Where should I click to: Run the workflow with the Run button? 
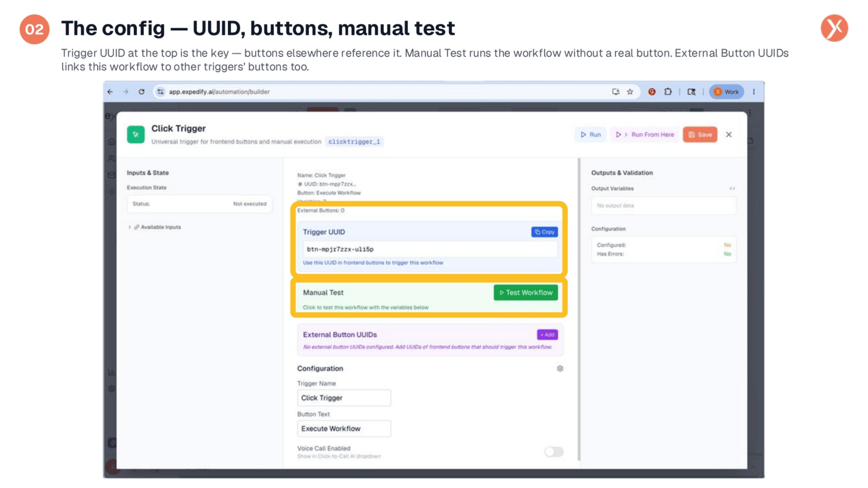pos(590,134)
